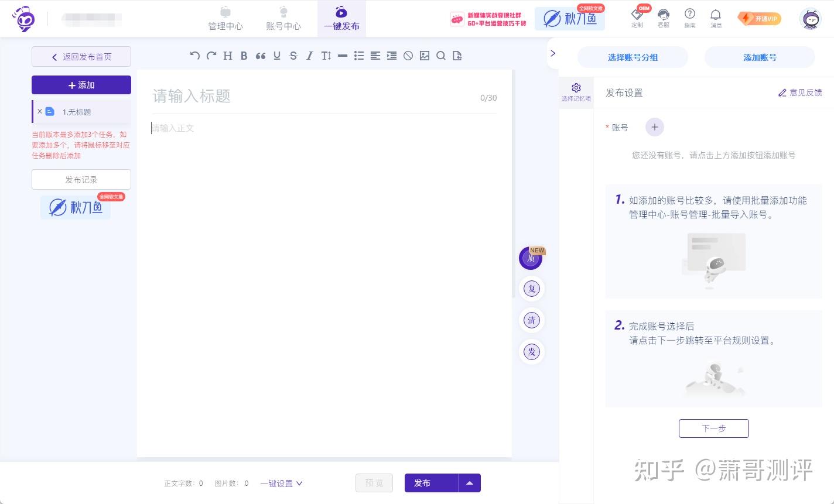The height and width of the screenshot is (504, 834).
Task: Open the 发布 button's arrow menu
Action: pos(469,483)
